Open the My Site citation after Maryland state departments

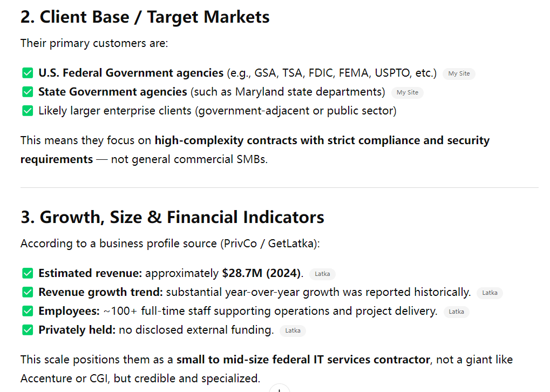tap(408, 92)
